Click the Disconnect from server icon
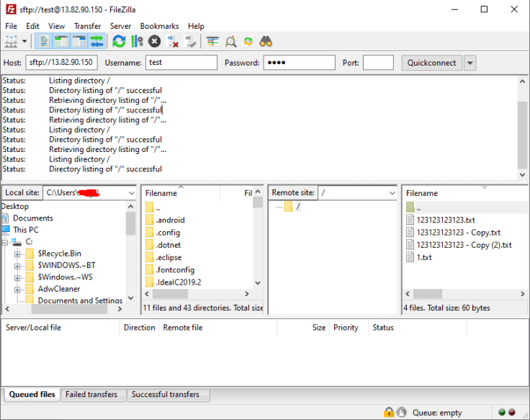530x420 pixels. pyautogui.click(x=173, y=42)
